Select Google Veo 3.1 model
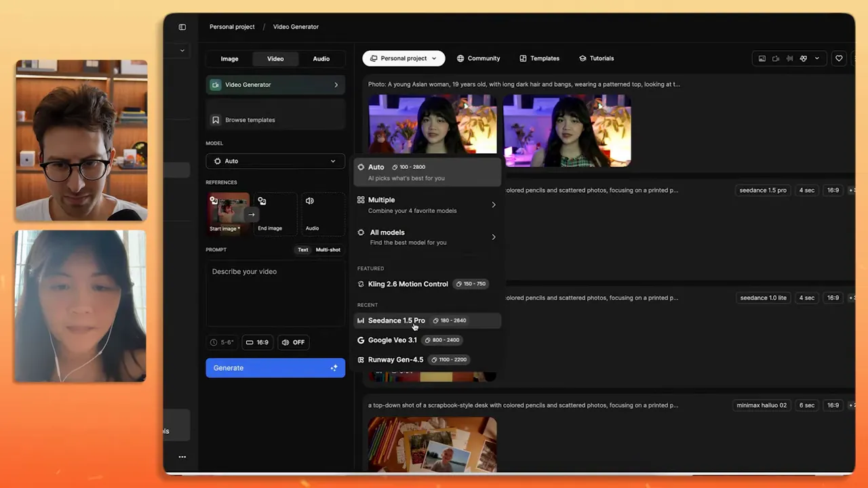 click(x=427, y=340)
